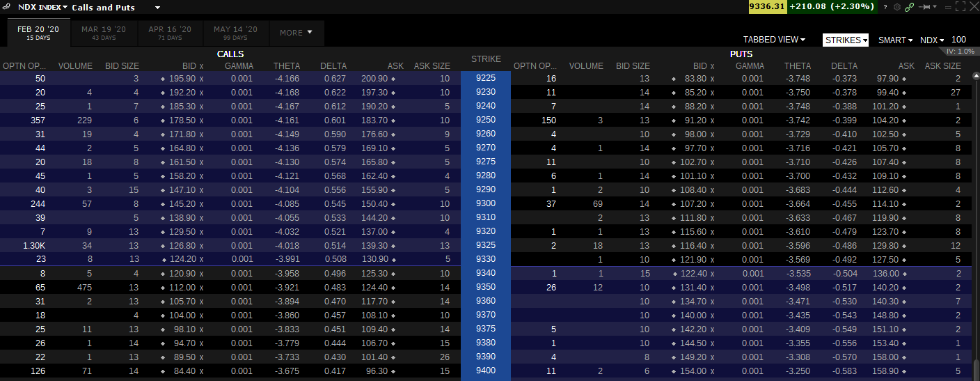Open the NDX INDEX symbol dropdown
The height and width of the screenshot is (381, 980).
[42, 7]
